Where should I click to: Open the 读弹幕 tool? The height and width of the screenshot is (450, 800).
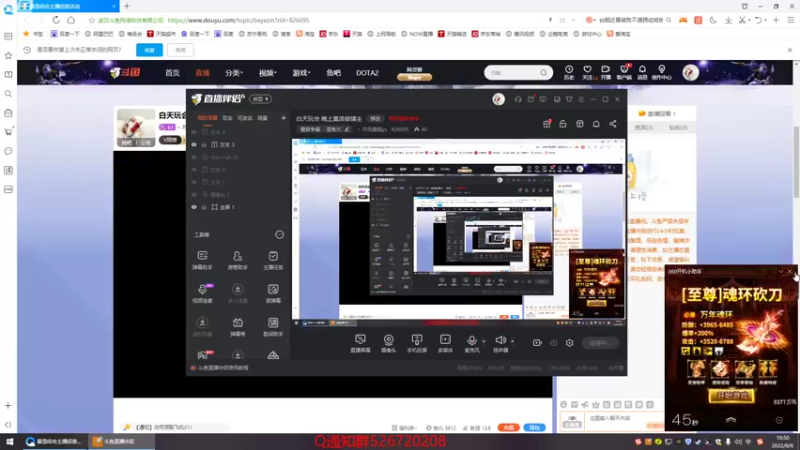(x=273, y=293)
